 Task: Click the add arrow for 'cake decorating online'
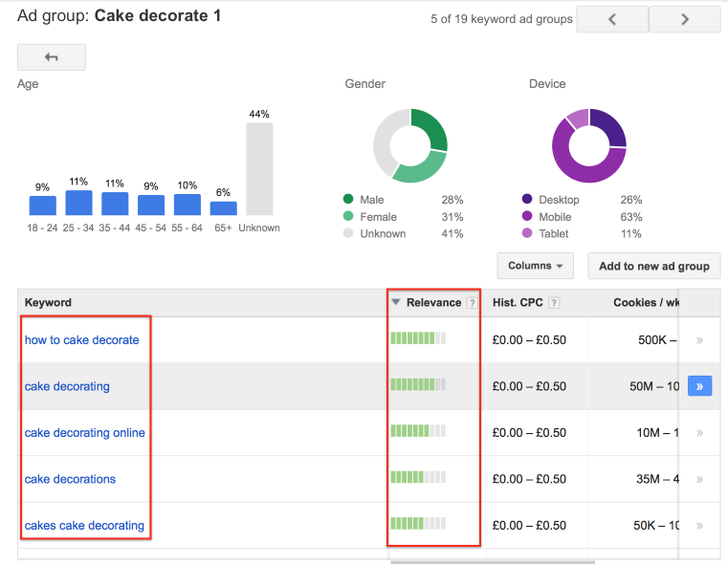(699, 433)
